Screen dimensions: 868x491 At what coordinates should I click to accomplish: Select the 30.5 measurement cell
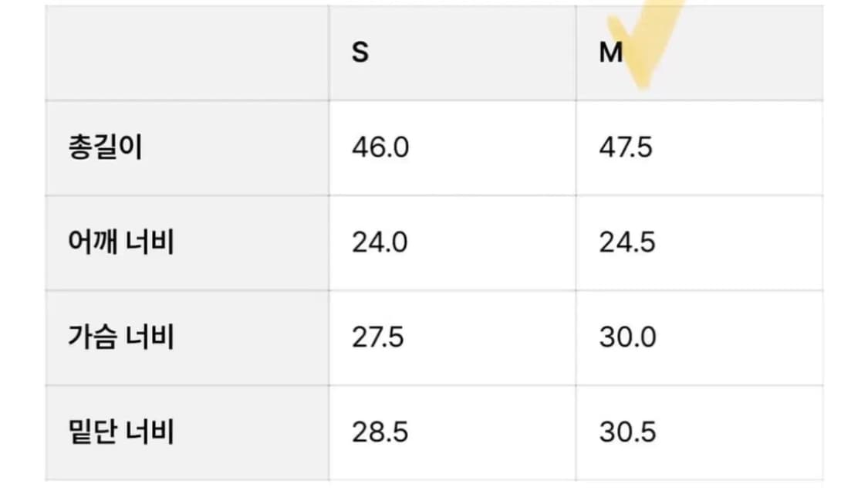click(627, 432)
